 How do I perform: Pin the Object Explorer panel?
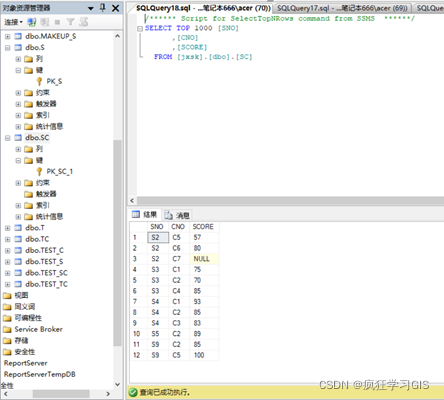coord(103,8)
